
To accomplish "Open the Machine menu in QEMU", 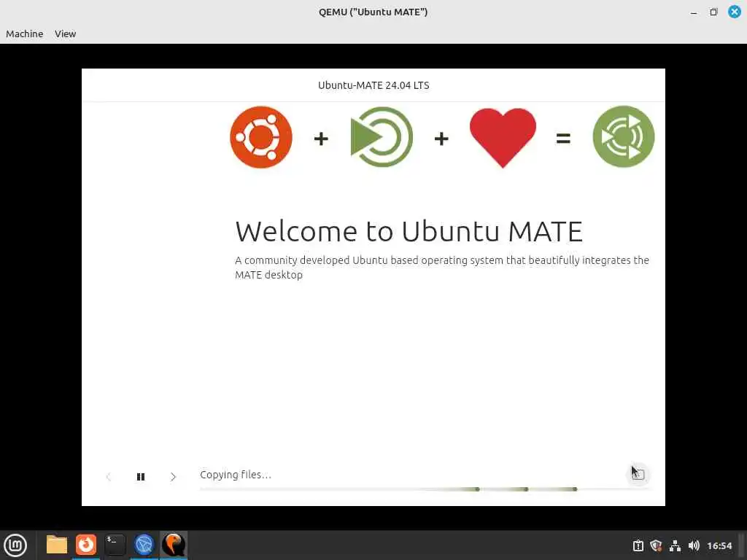I will pyautogui.click(x=24, y=34).
